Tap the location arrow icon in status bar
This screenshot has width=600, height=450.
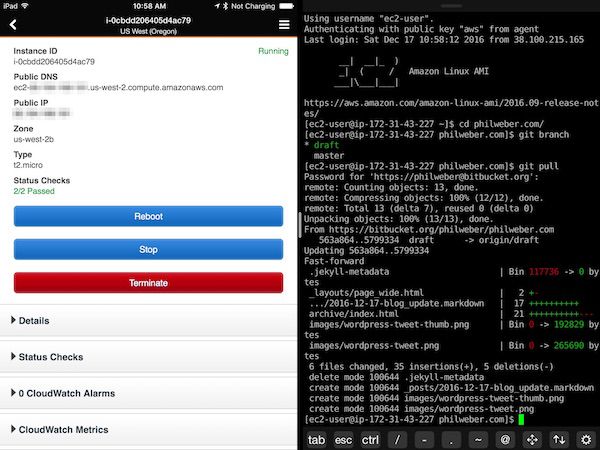coord(217,6)
